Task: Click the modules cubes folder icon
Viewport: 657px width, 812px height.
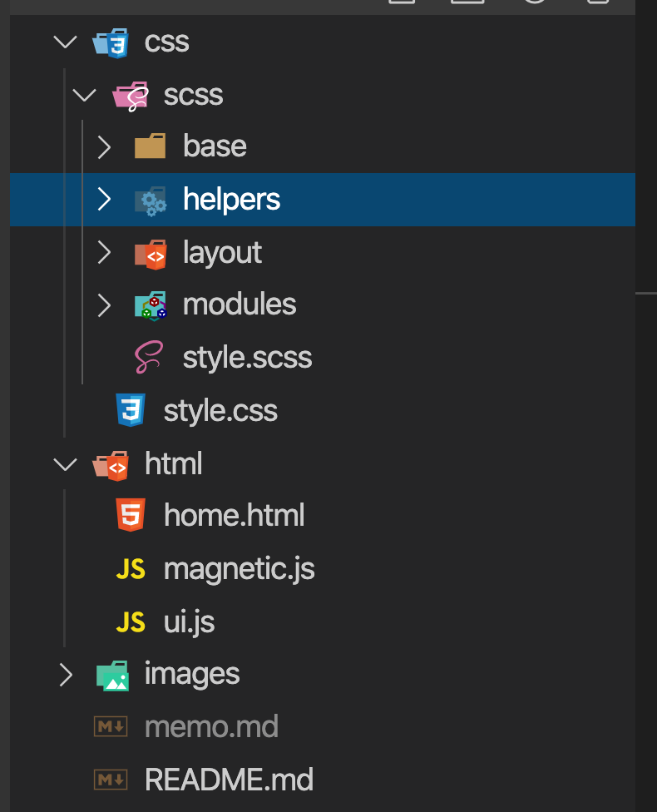Action: [151, 306]
